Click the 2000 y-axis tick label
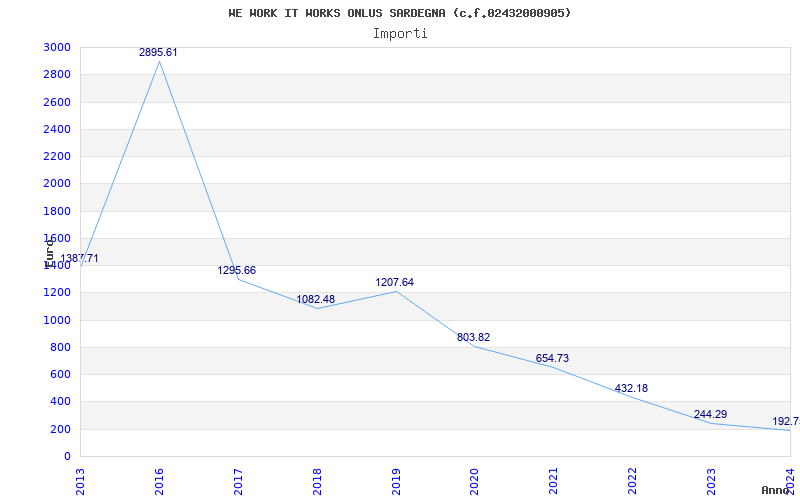 point(57,184)
